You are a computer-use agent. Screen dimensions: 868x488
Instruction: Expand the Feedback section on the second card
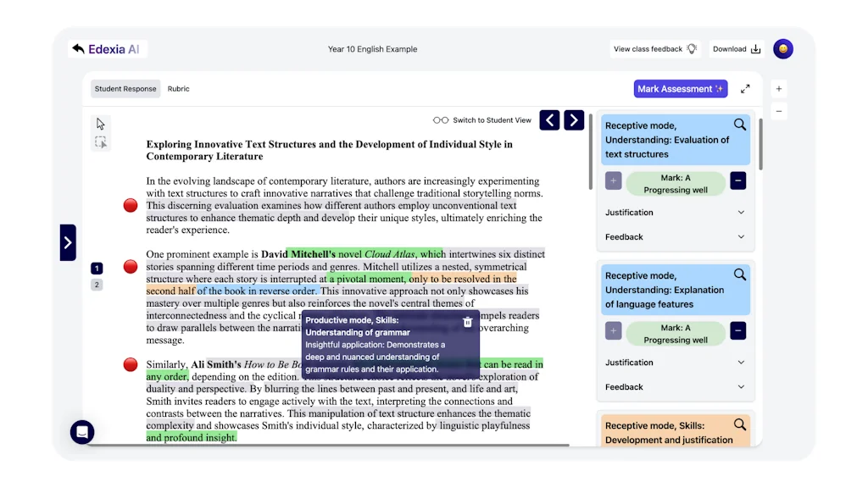pos(675,386)
